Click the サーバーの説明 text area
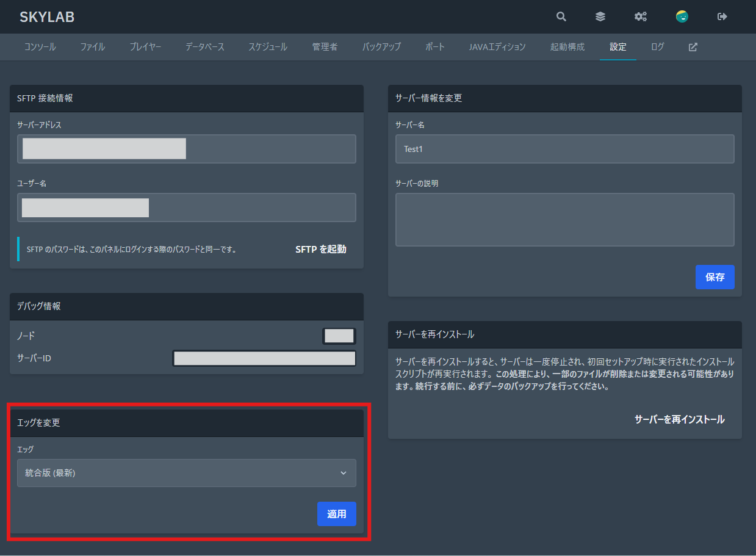The image size is (756, 556). (564, 220)
